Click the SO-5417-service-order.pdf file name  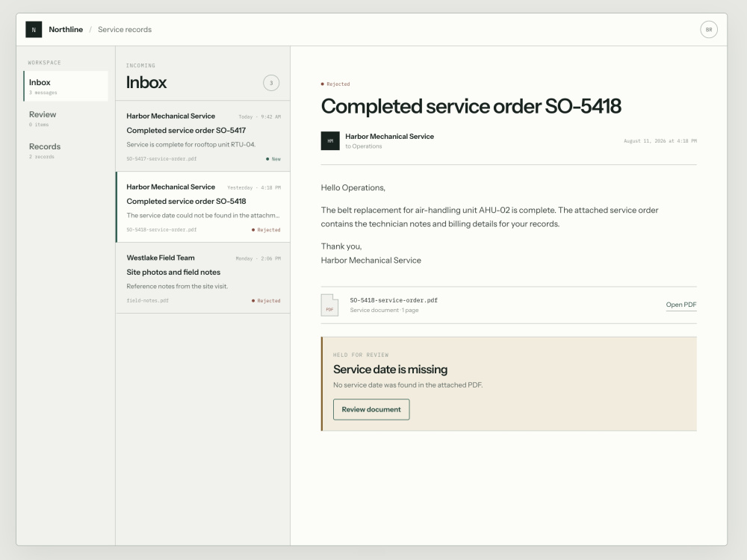tap(161, 159)
